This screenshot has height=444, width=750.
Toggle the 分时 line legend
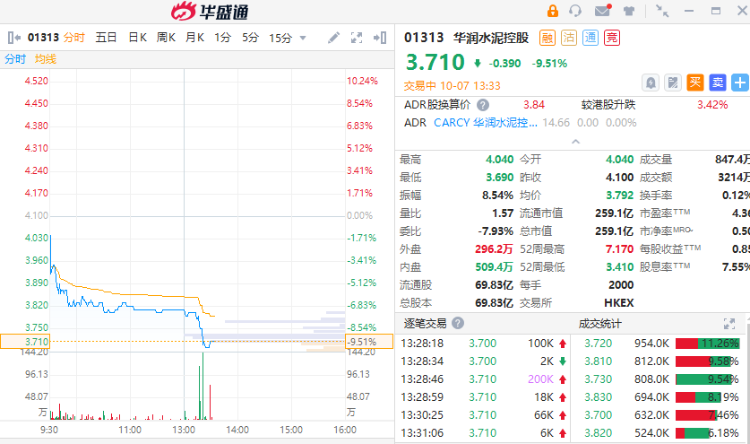15,59
